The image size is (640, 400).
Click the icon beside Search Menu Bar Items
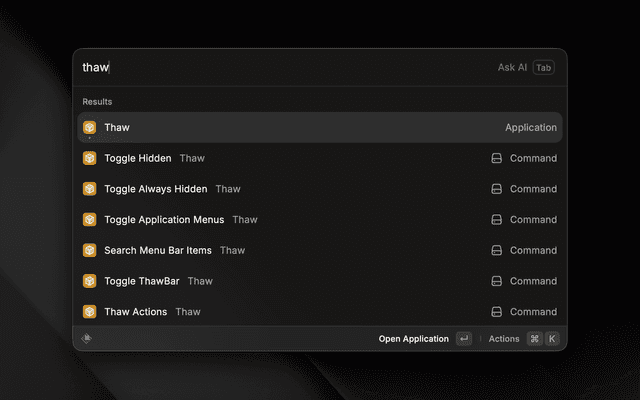(x=89, y=250)
